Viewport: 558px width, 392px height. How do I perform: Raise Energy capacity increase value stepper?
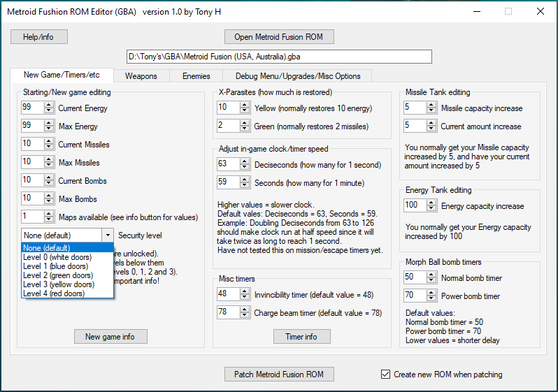(432, 203)
